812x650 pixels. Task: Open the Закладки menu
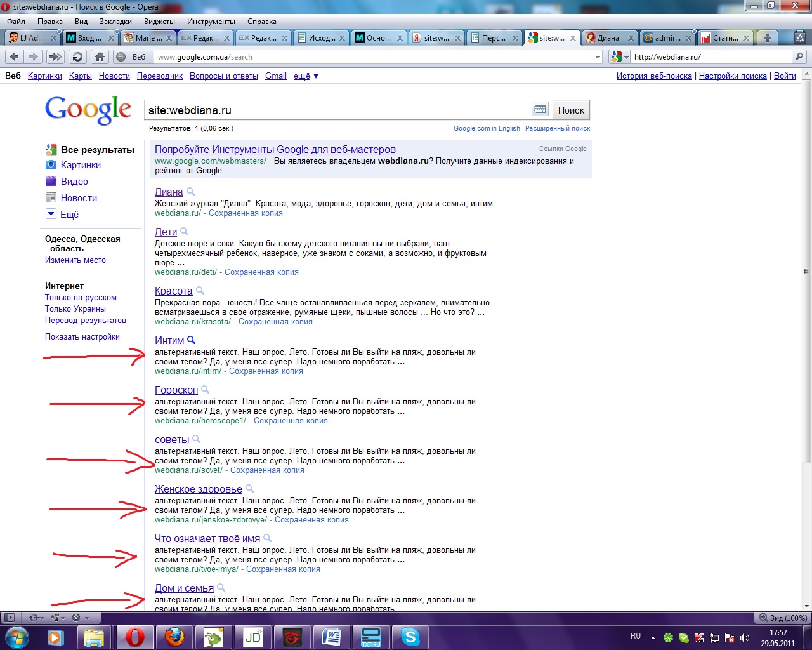[115, 22]
